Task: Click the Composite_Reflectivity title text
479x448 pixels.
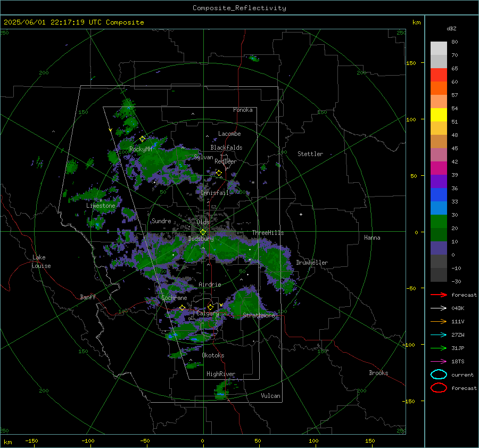Action: (239, 8)
